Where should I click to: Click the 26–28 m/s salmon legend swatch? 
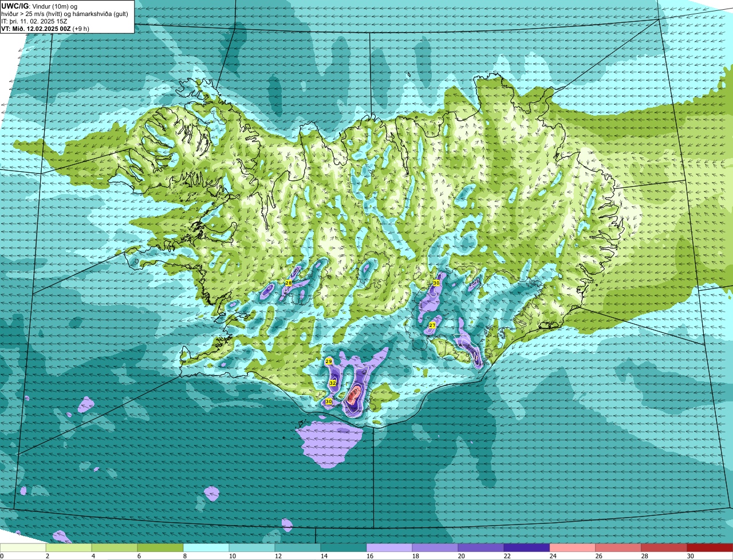click(618, 548)
